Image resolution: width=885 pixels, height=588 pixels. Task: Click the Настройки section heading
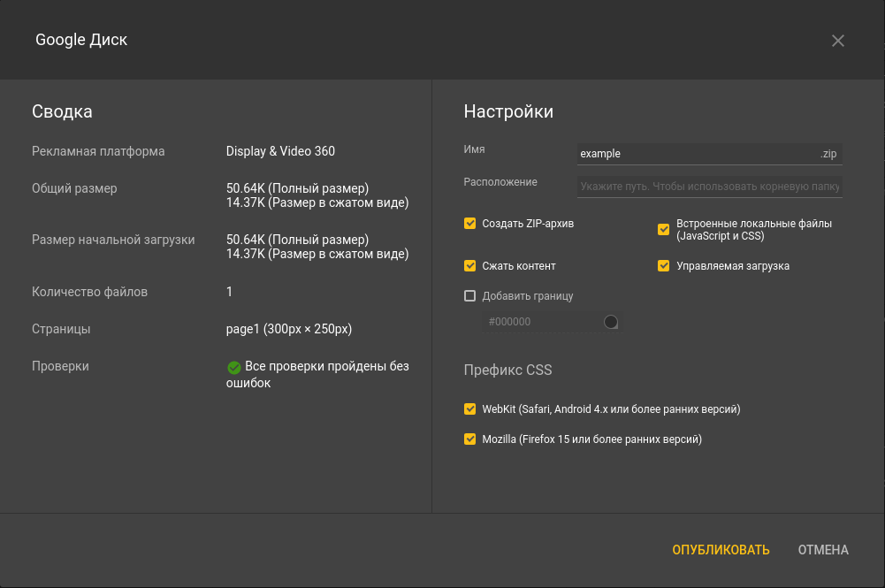(508, 111)
